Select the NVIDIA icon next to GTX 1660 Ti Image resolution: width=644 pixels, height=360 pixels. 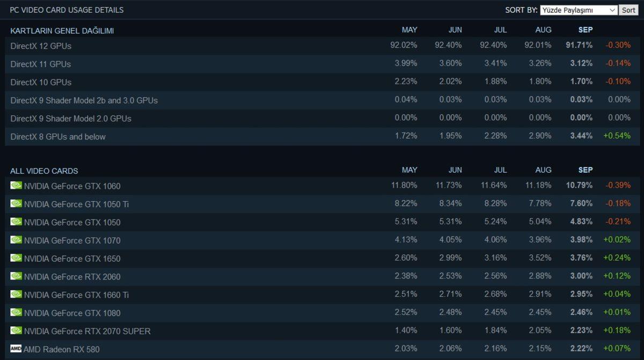(x=17, y=295)
